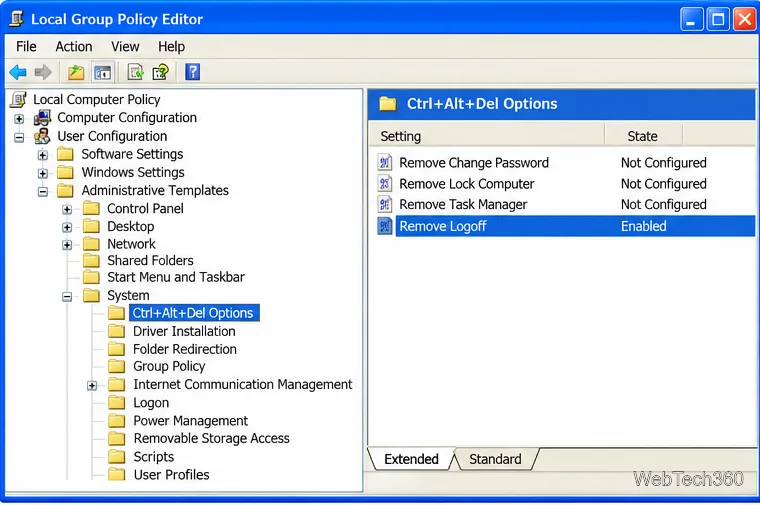The height and width of the screenshot is (505, 760).
Task: Click the Computer Configuration icon
Action: 43,118
